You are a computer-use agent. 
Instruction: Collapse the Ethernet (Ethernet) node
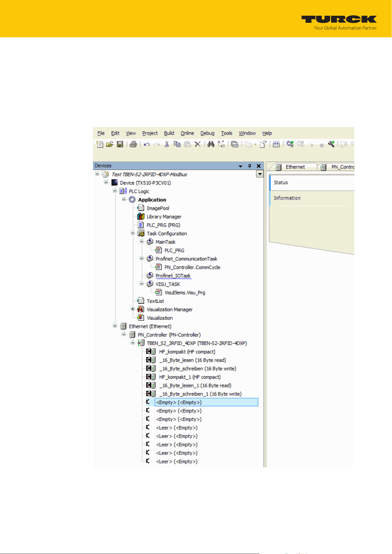[x=115, y=326]
